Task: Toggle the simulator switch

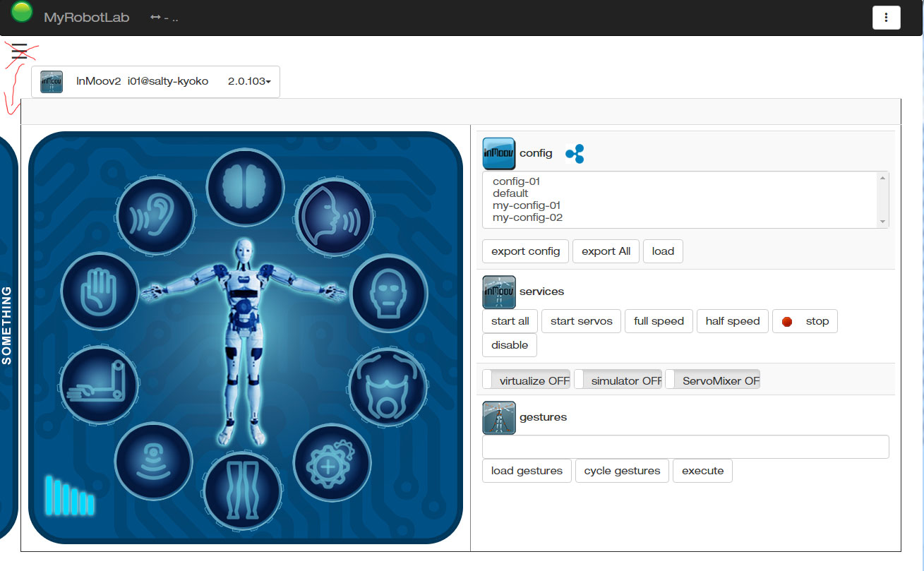Action: tap(618, 380)
